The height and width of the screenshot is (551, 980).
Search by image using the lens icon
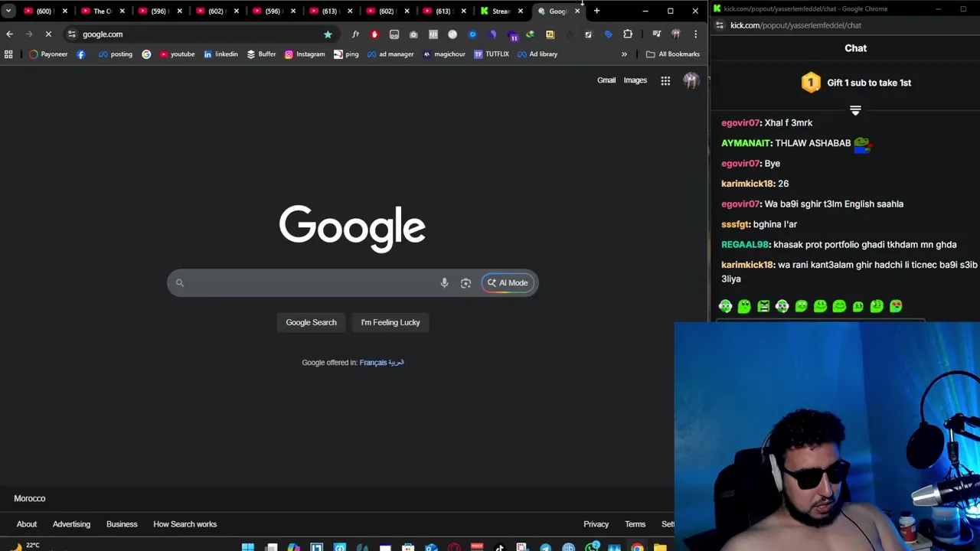465,283
